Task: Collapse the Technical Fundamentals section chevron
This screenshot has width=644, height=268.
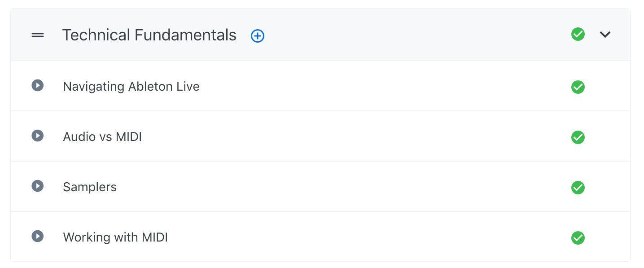Action: click(605, 35)
